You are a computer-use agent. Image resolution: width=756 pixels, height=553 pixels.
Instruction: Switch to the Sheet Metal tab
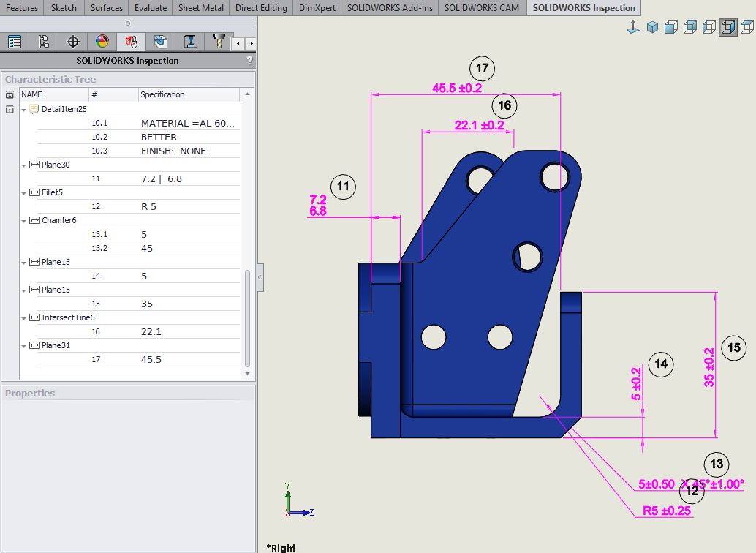pos(200,8)
